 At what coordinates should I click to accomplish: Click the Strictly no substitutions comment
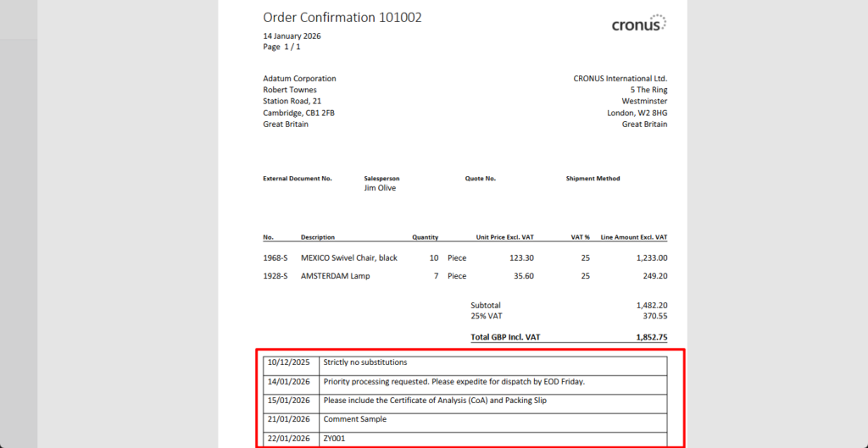tap(365, 362)
